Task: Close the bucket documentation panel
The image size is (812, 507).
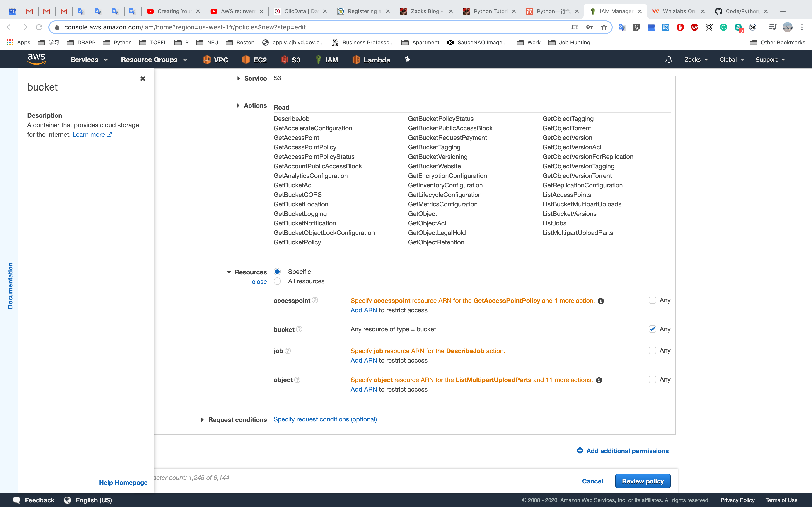Action: (x=143, y=79)
